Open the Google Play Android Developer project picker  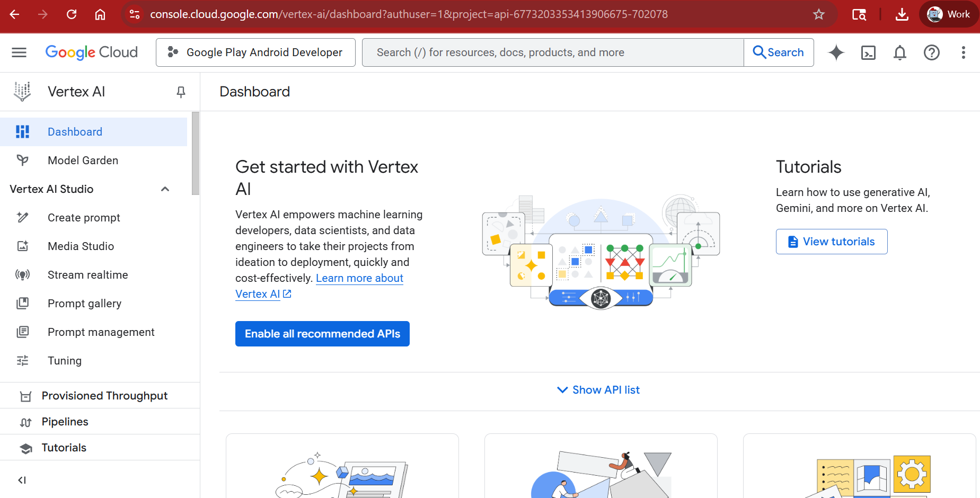click(x=255, y=52)
